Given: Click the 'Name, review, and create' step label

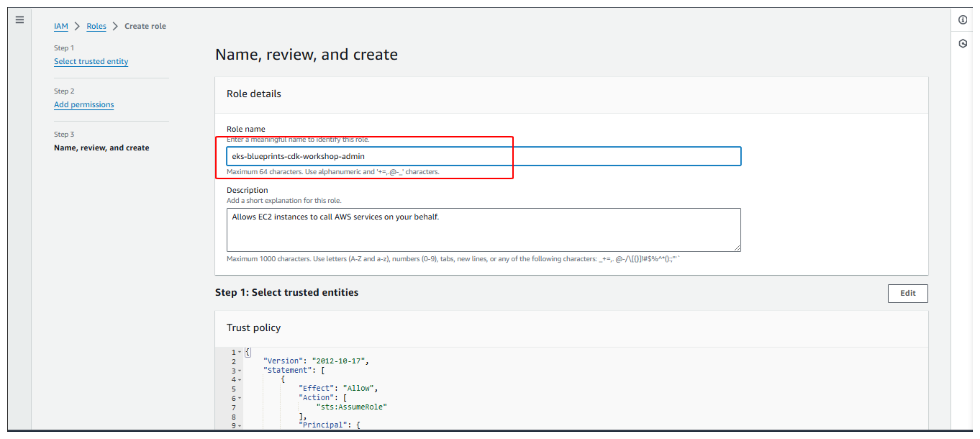Looking at the screenshot, I should point(102,148).
